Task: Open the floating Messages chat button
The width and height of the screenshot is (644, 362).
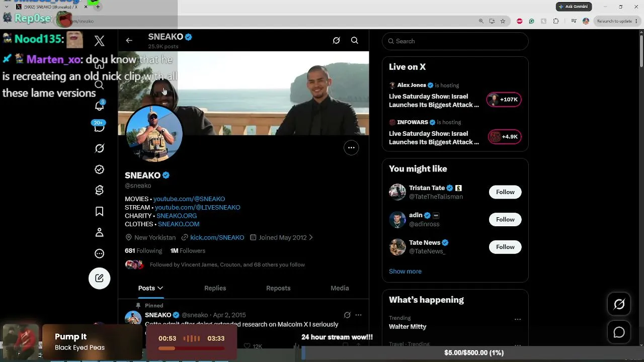Action: pos(619,333)
